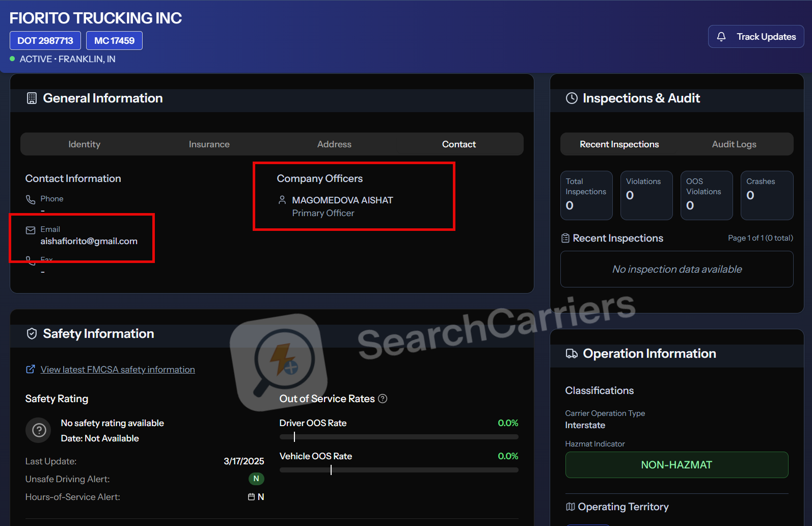Click the Crashes count card
Image resolution: width=812 pixels, height=526 pixels.
tap(767, 196)
